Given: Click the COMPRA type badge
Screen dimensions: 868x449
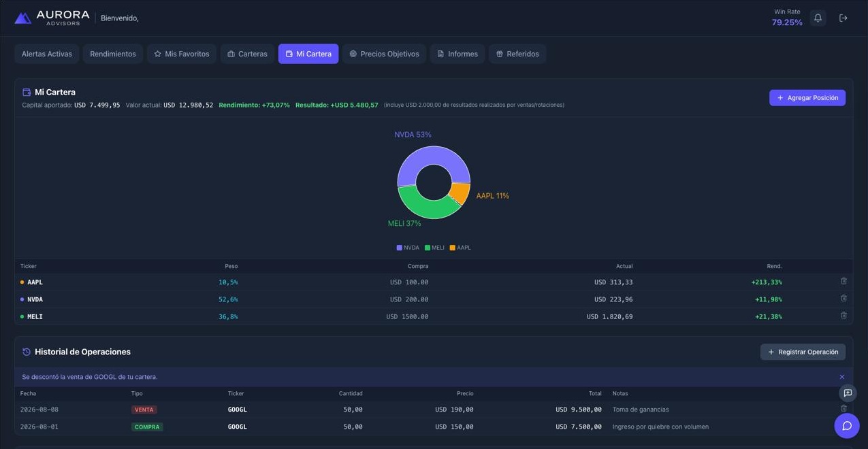Looking at the screenshot, I should 147,427.
